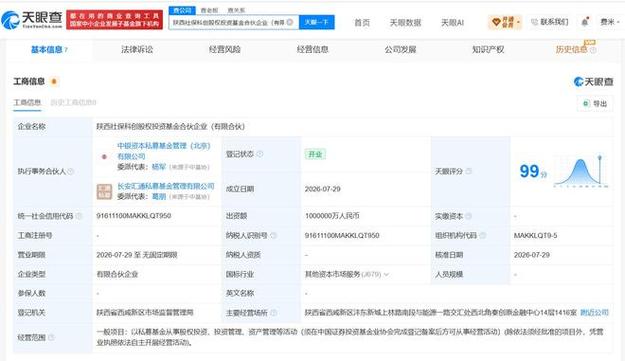The height and width of the screenshot is (361, 625).
Task: Open representative 杨军 profile link
Action: tap(159, 167)
